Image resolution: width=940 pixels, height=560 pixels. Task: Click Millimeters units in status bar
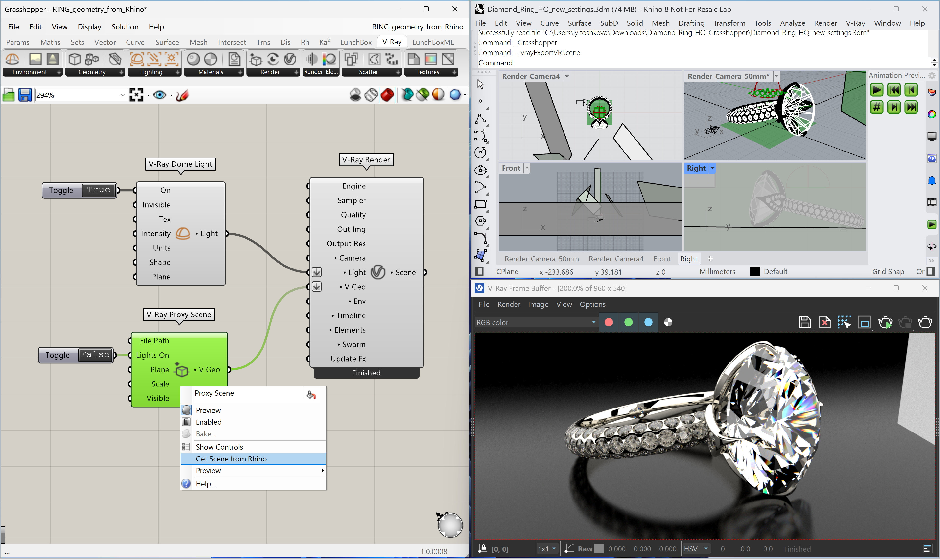click(x=717, y=272)
